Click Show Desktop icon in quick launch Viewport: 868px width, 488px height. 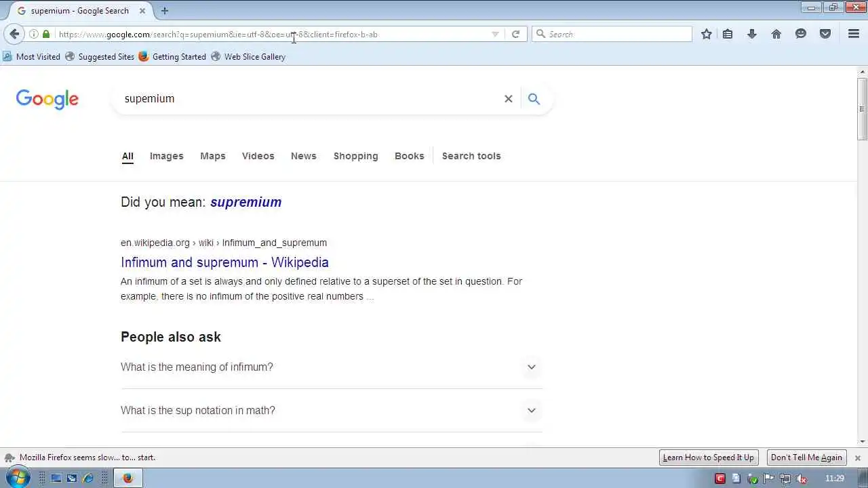coord(56,479)
